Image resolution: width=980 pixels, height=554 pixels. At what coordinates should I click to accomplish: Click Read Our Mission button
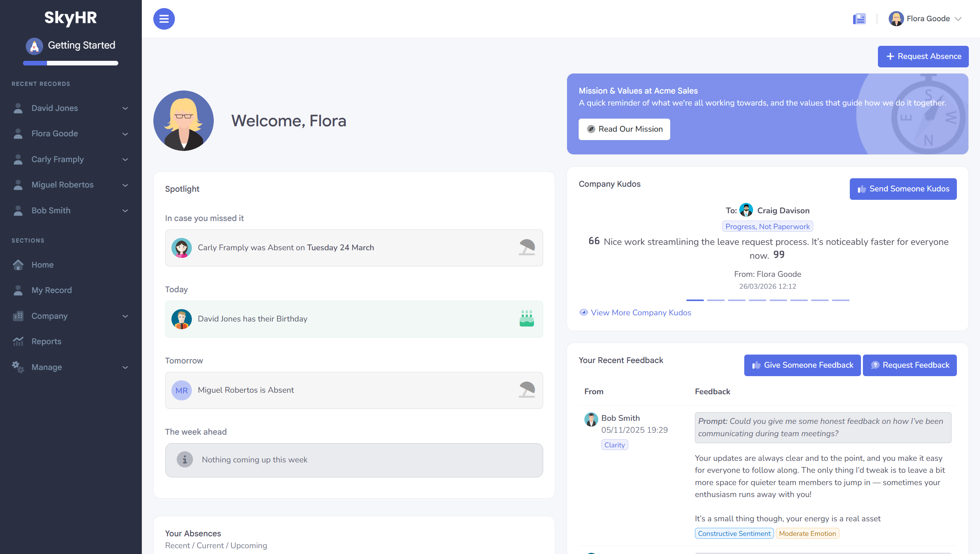click(624, 129)
